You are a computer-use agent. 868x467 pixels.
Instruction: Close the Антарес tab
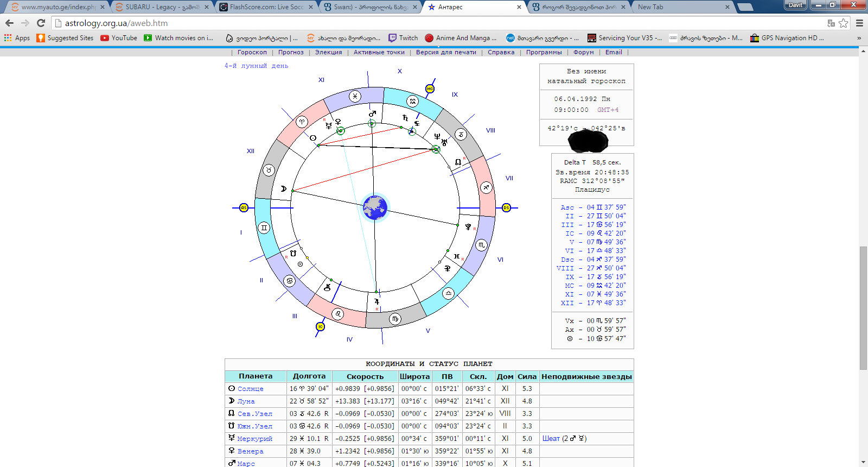519,7
